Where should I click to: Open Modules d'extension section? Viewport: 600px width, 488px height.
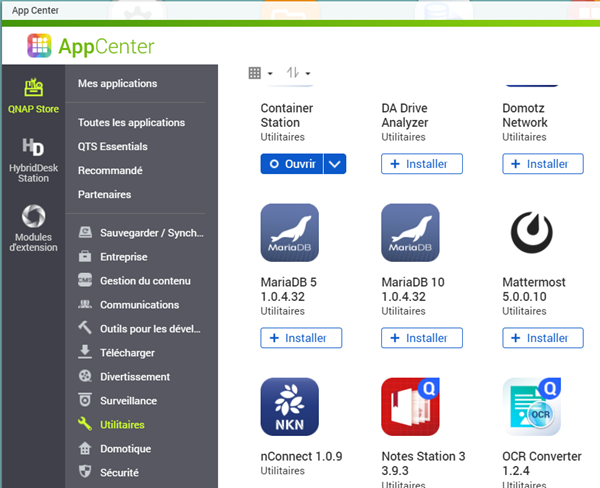click(33, 228)
